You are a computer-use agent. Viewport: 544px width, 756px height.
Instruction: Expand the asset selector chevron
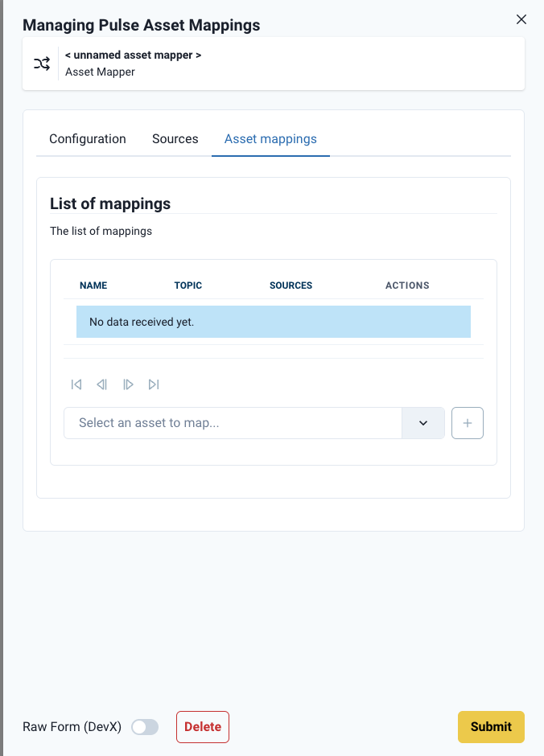[423, 422]
